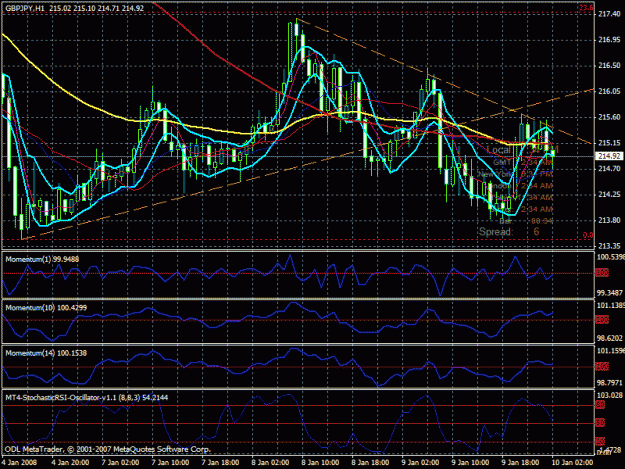Viewport: 625px width, 469px height.
Task: Click the 10 Jan 02:00 time axis label
Action: click(x=572, y=463)
